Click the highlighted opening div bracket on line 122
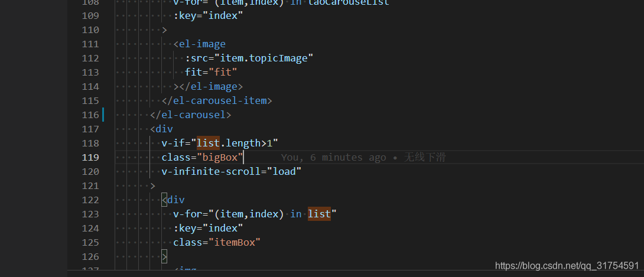The height and width of the screenshot is (277, 644). tap(165, 200)
